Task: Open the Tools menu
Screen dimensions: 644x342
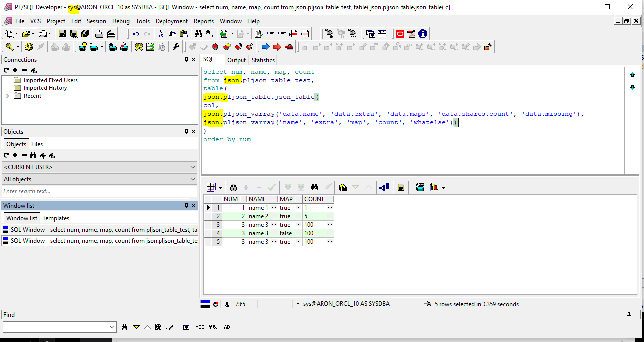Action: 143,21
